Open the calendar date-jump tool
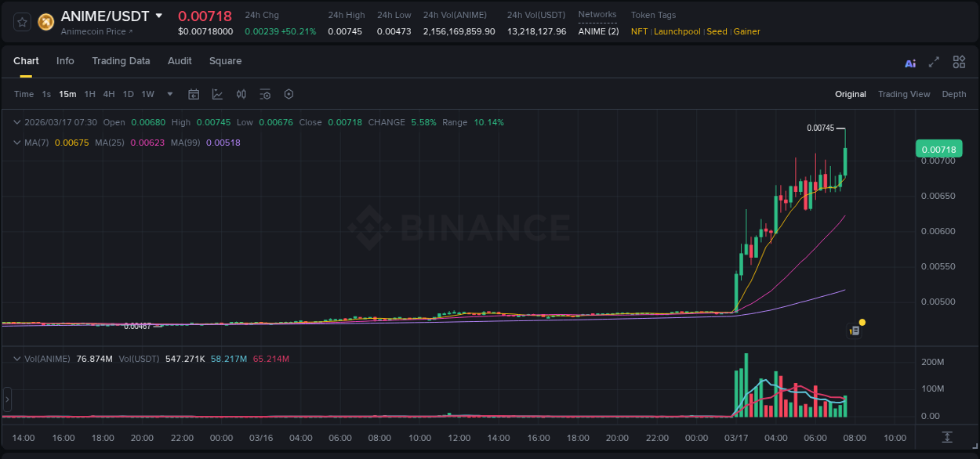The width and height of the screenshot is (980, 459). click(194, 94)
